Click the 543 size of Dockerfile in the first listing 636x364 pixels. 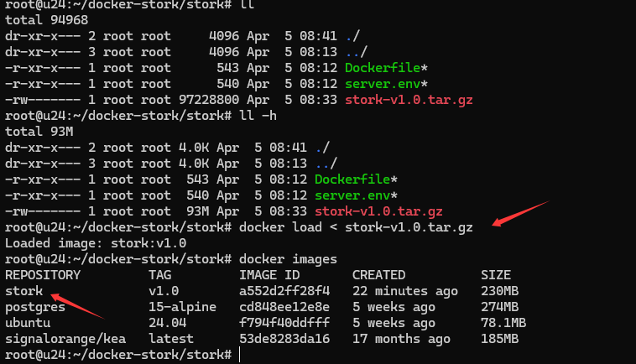pos(228,68)
